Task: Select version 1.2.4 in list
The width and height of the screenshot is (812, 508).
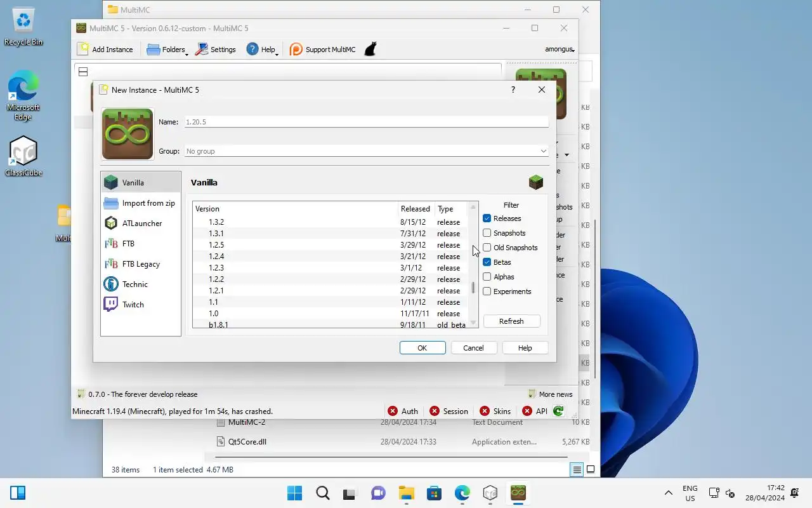Action: (x=331, y=257)
